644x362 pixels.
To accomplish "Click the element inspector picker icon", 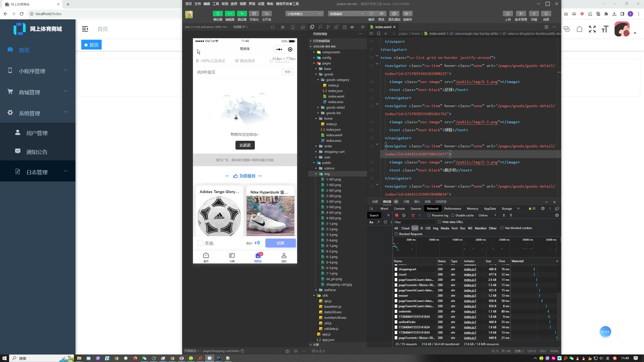I will pyautogui.click(x=371, y=208).
